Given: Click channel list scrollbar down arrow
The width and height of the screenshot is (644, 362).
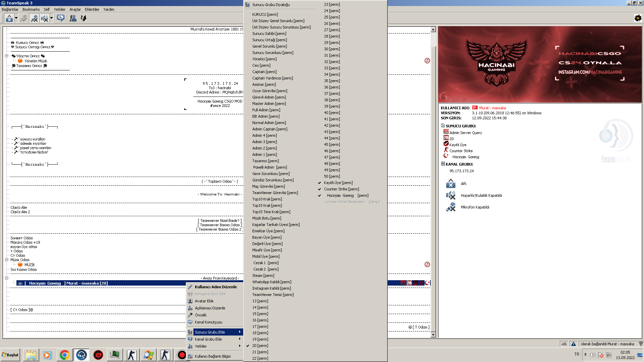Looking at the screenshot, I should pyautogui.click(x=433, y=335).
